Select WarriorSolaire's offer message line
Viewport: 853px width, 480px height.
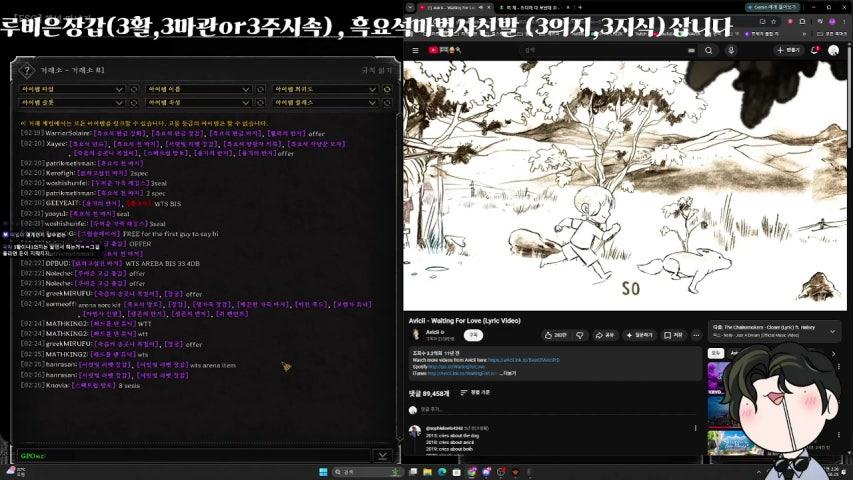[x=172, y=133]
